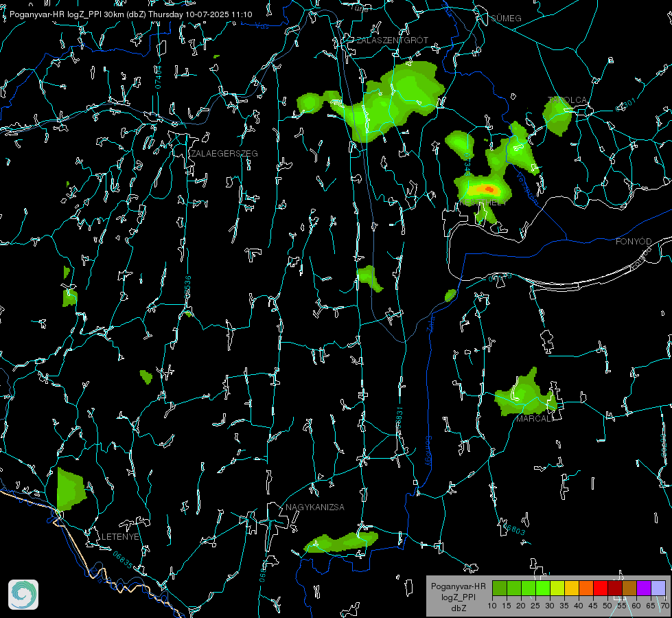Click the lavender 65-70 dBZ swatch
The width and height of the screenshot is (672, 618).
(658, 588)
